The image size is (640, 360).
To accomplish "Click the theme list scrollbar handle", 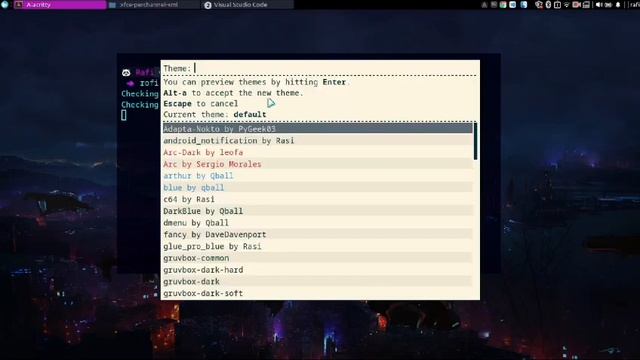I will pyautogui.click(x=475, y=141).
